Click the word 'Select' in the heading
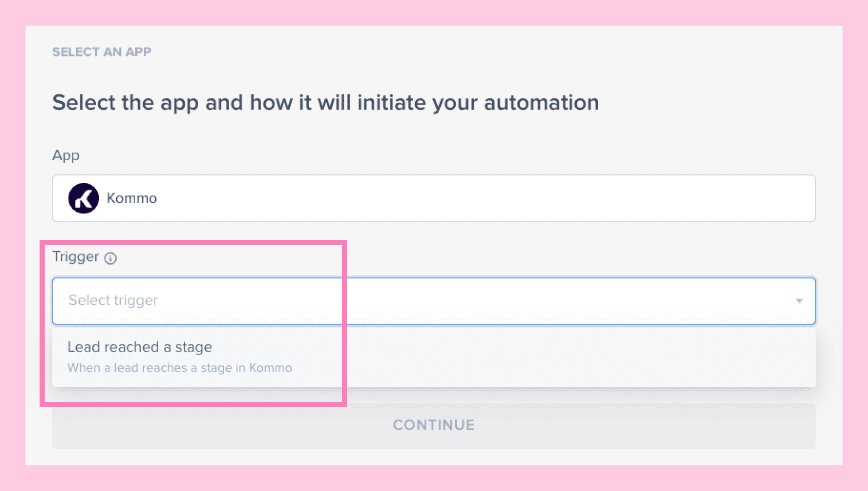The height and width of the screenshot is (491, 868). [x=83, y=102]
